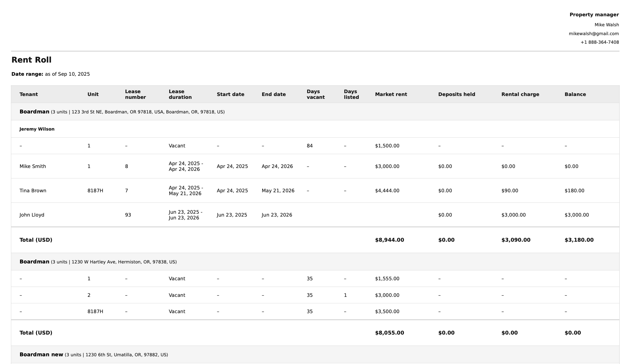This screenshot has height=364, width=633.
Task: Click the Boardman group row at 123 3rd St NE
Action: click(x=315, y=112)
